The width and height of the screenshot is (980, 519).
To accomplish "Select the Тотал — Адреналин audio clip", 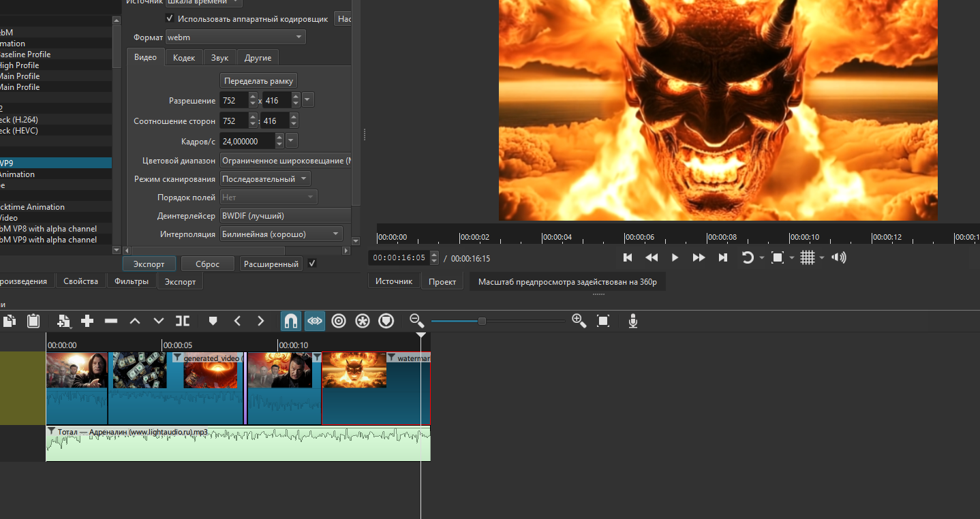I will 238,443.
